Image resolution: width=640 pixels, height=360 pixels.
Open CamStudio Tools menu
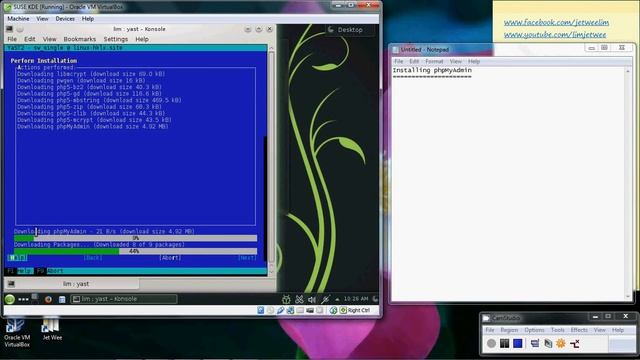pos(557,330)
